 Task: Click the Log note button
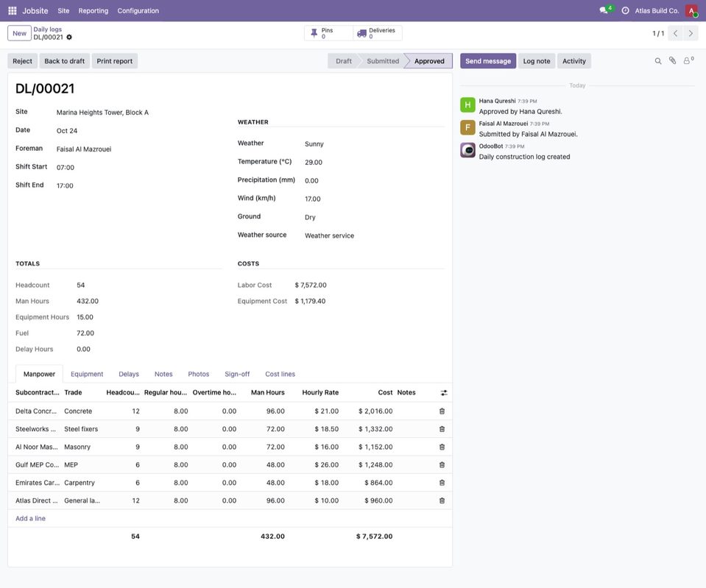click(537, 61)
